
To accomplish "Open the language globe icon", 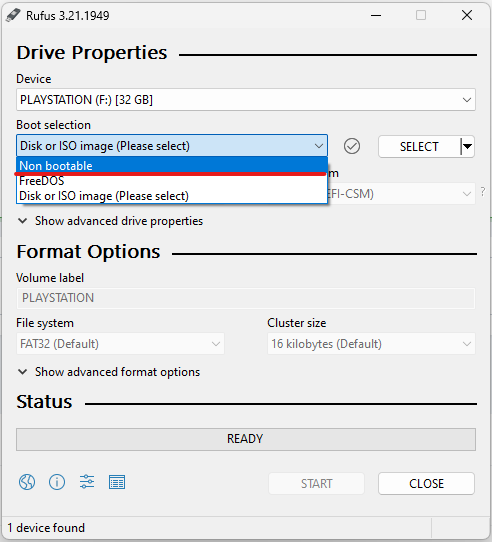I will coord(27,482).
